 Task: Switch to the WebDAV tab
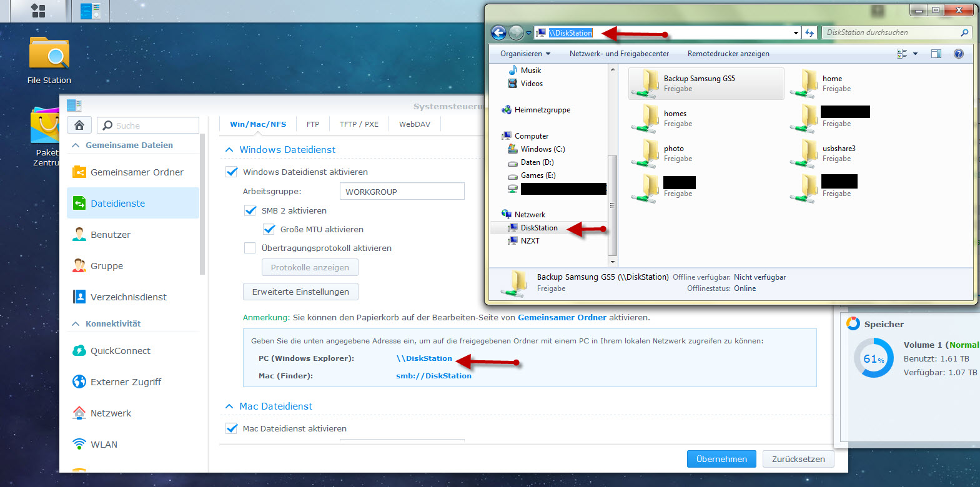415,124
